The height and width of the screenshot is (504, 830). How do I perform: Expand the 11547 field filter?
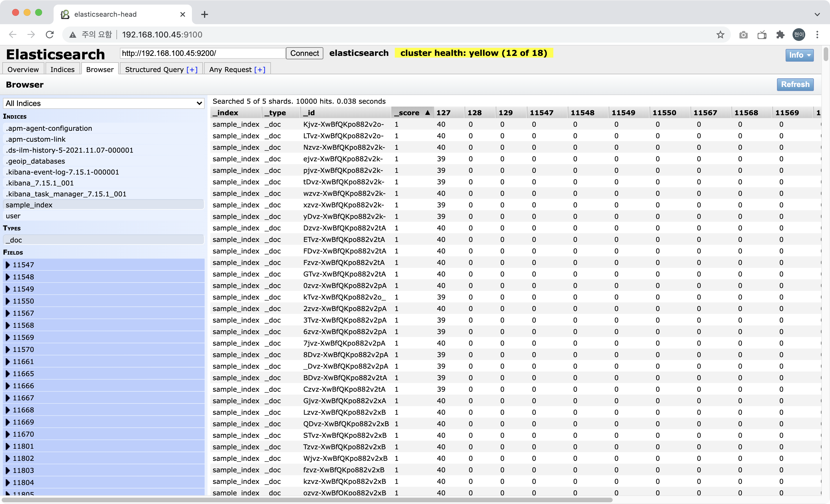8,265
